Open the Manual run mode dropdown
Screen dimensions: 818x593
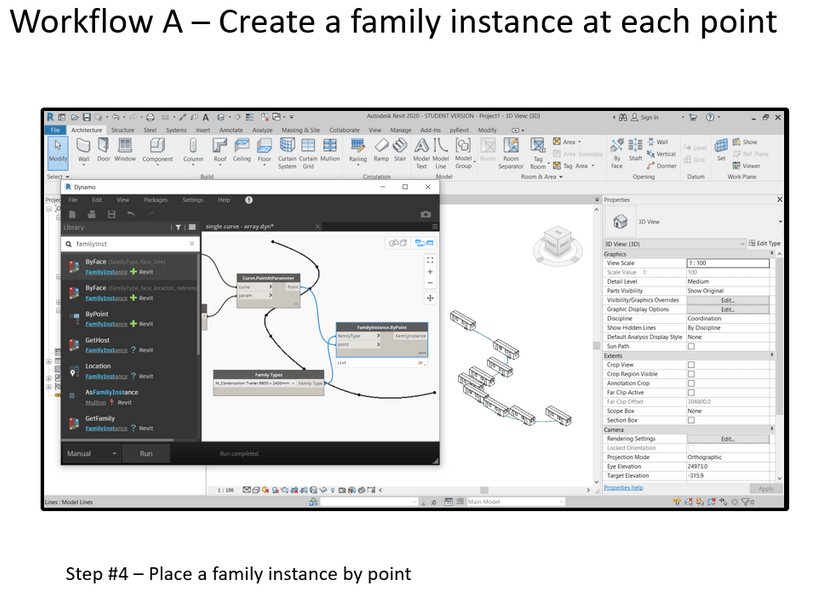point(91,453)
